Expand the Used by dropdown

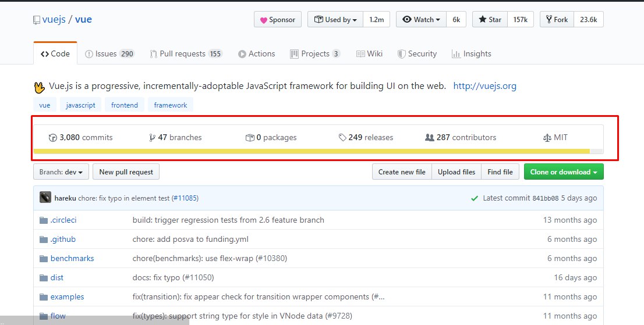[335, 20]
